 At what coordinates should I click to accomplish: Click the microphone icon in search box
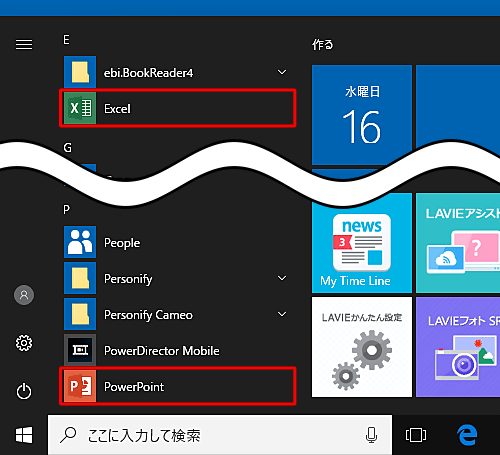point(371,435)
